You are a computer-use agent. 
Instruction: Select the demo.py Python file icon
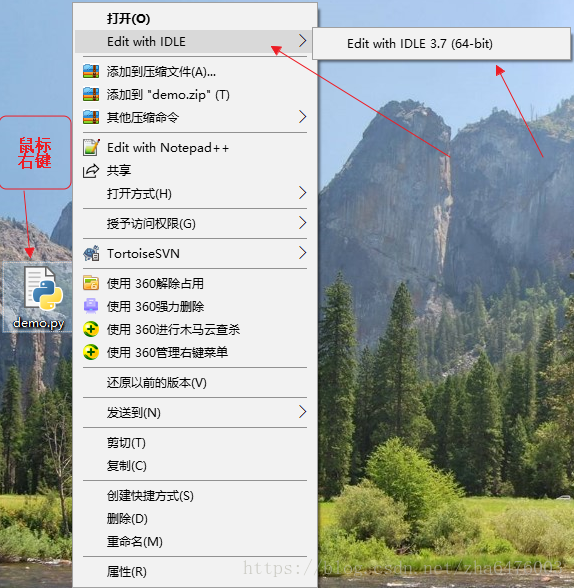click(43, 288)
